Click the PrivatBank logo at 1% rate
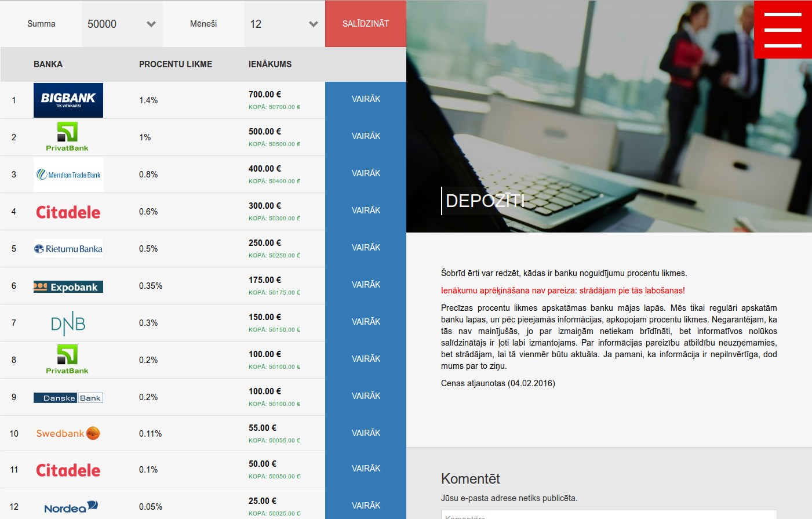 [67, 137]
